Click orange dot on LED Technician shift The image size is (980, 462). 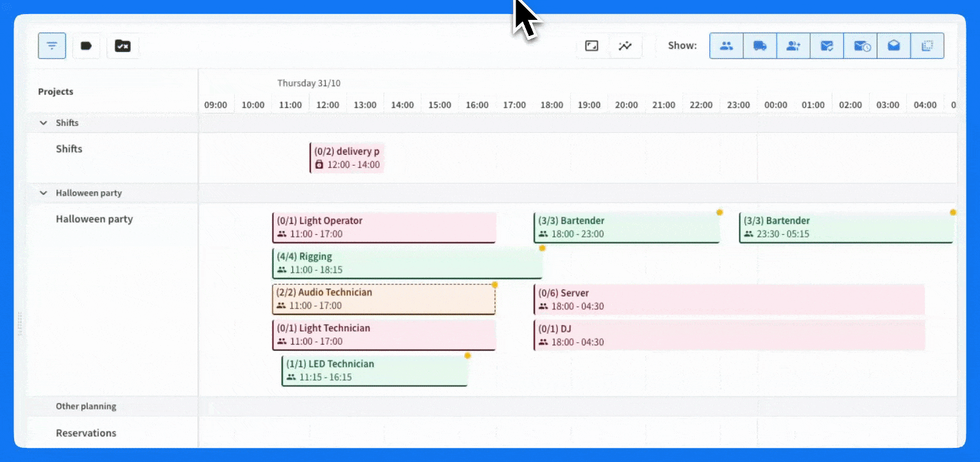coord(468,355)
